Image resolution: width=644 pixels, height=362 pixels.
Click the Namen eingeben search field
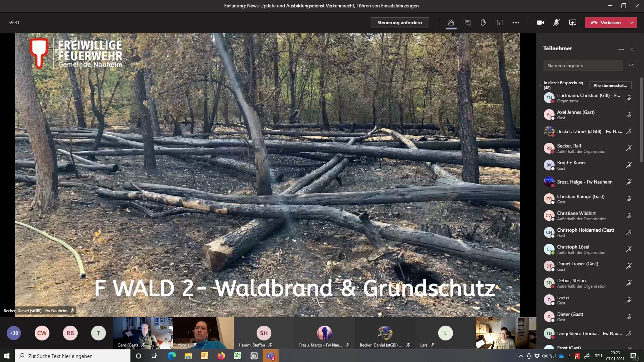pyautogui.click(x=583, y=66)
